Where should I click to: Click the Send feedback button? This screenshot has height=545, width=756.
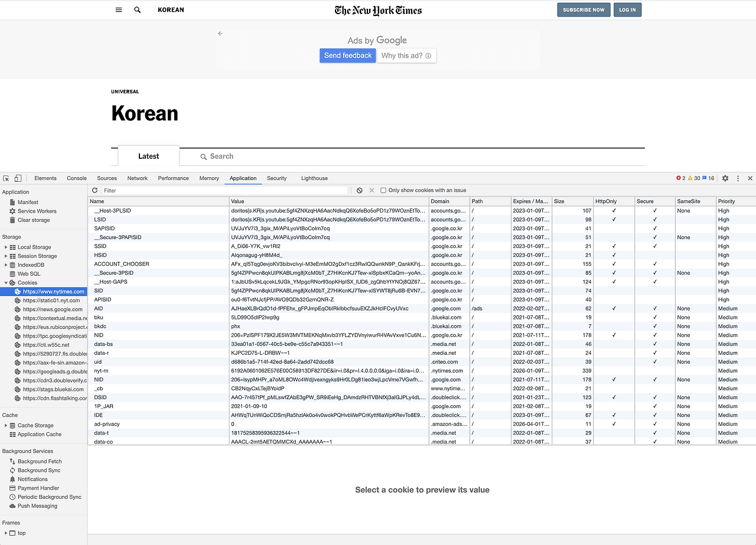(x=347, y=55)
